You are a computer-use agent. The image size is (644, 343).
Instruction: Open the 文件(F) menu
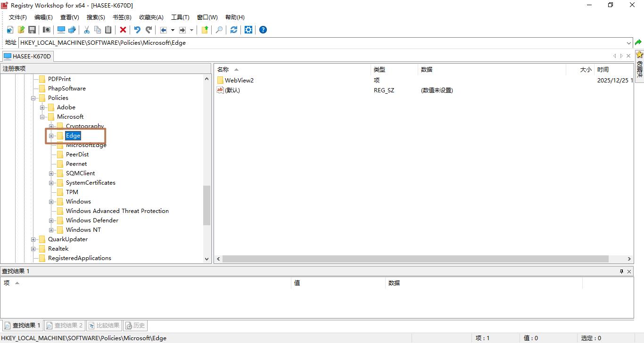coord(18,17)
